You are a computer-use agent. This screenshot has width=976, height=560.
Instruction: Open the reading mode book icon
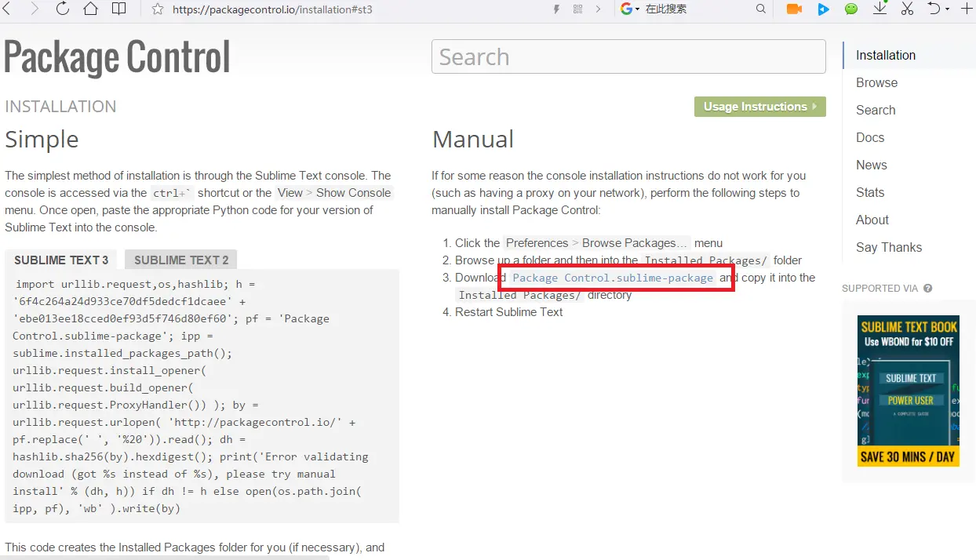click(x=118, y=9)
